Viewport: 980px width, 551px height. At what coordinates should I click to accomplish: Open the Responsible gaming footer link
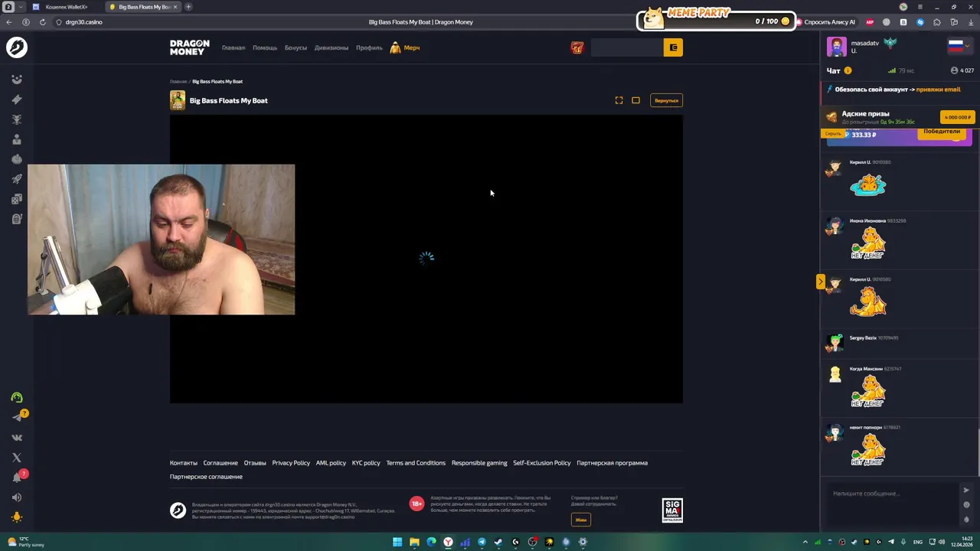pos(479,463)
